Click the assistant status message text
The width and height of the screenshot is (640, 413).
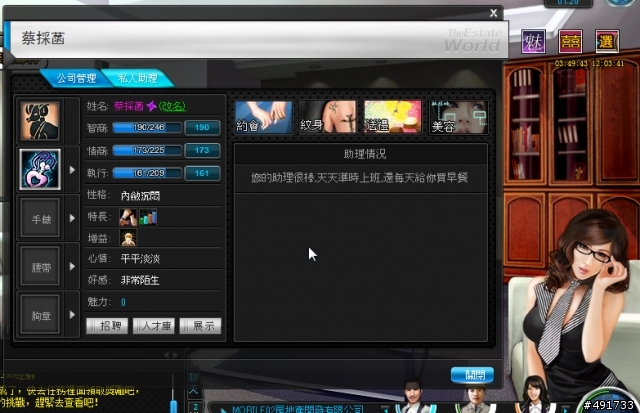360,178
